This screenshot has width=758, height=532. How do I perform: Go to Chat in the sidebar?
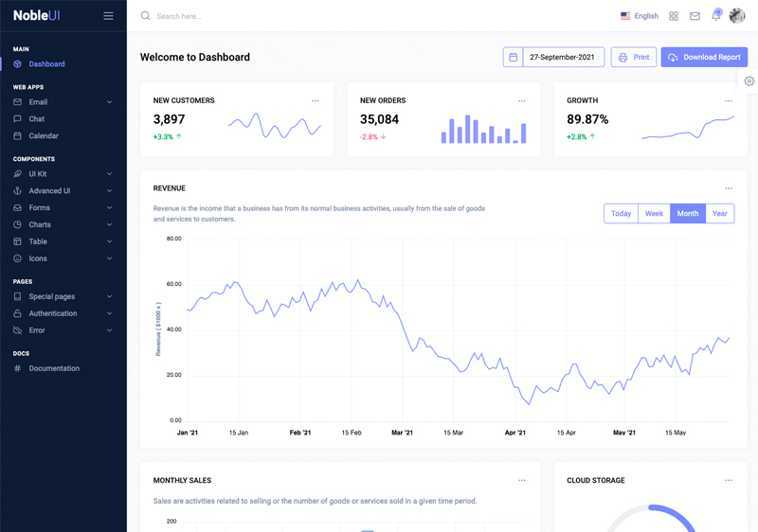[37, 119]
